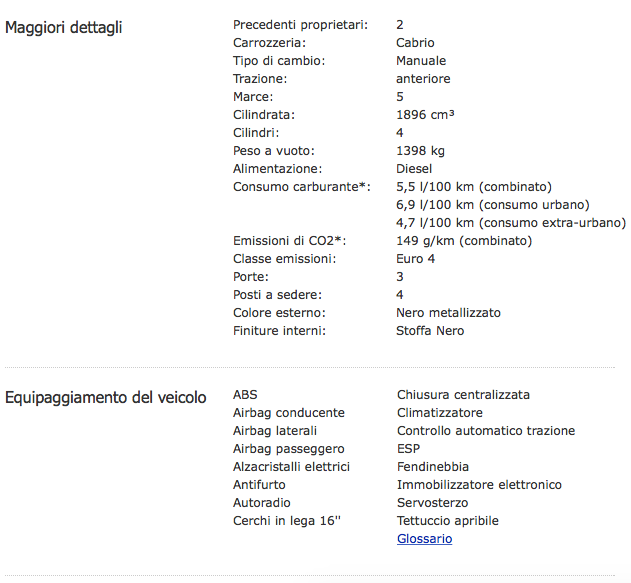Click the 1896 cm³ displacement value
The height and width of the screenshot is (583, 631).
point(425,114)
